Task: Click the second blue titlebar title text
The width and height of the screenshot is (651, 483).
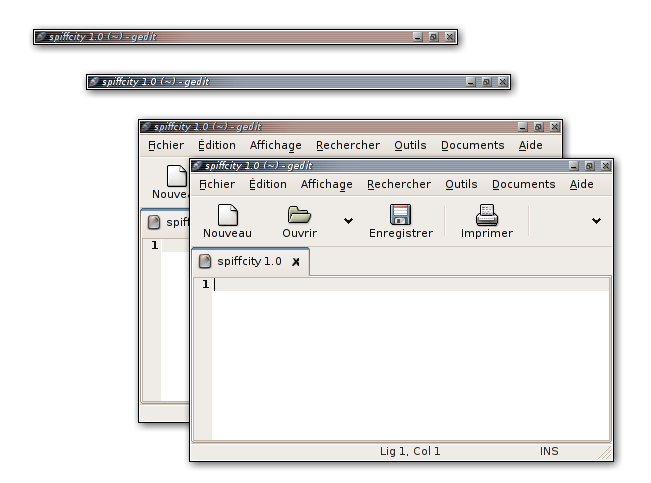Action: coord(155,81)
